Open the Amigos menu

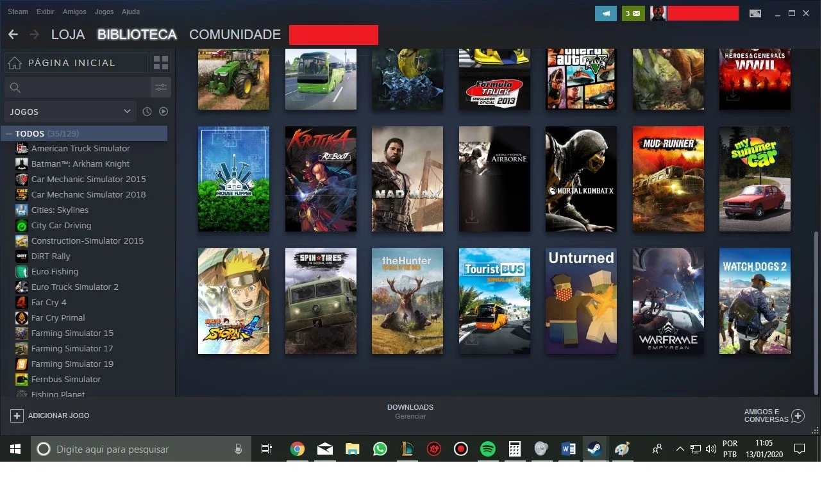pos(74,12)
